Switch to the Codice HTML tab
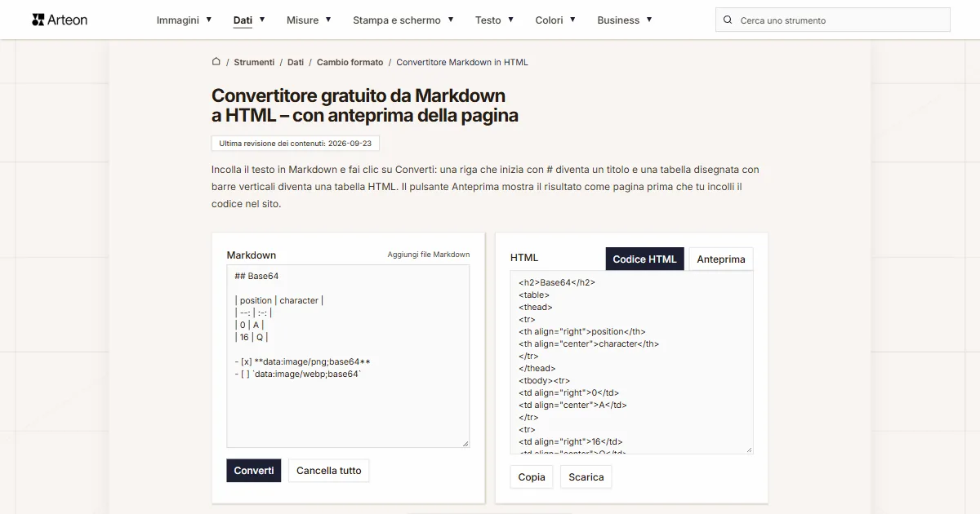 644,259
